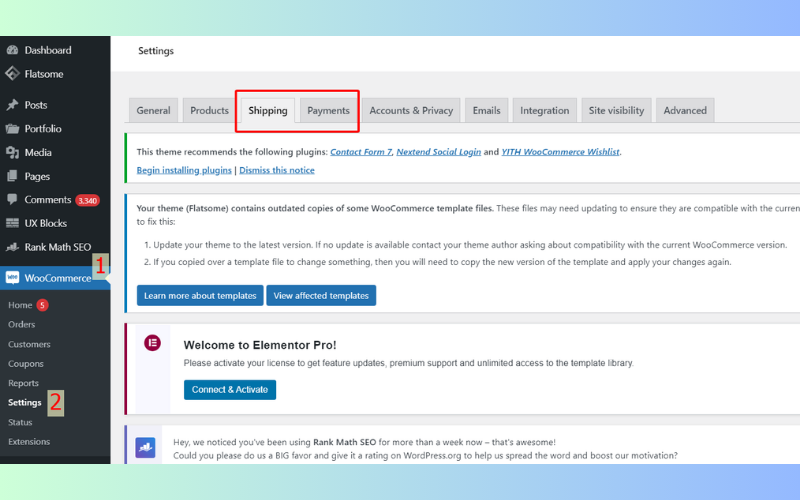Screen dimensions: 800x500
Task: Click the Comments speech bubble icon
Action: click(x=12, y=199)
